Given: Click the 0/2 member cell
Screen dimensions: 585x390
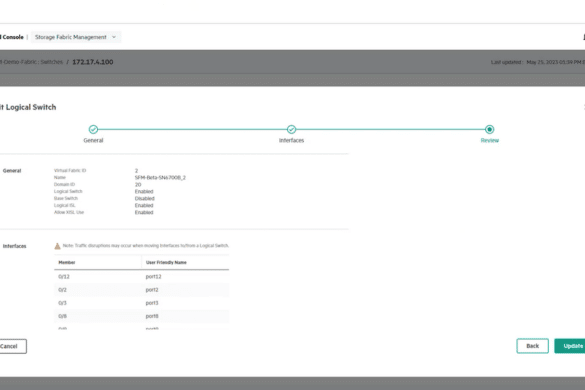Looking at the screenshot, I should coord(62,290).
